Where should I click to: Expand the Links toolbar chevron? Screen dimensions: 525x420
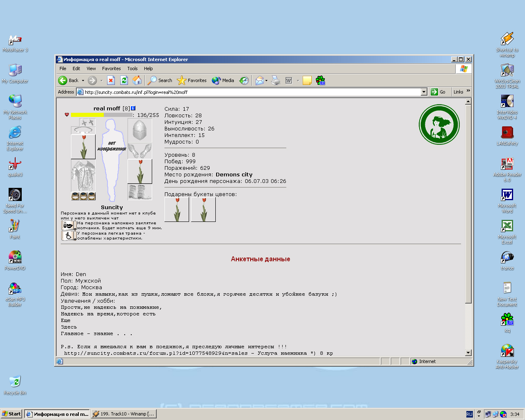pos(468,91)
